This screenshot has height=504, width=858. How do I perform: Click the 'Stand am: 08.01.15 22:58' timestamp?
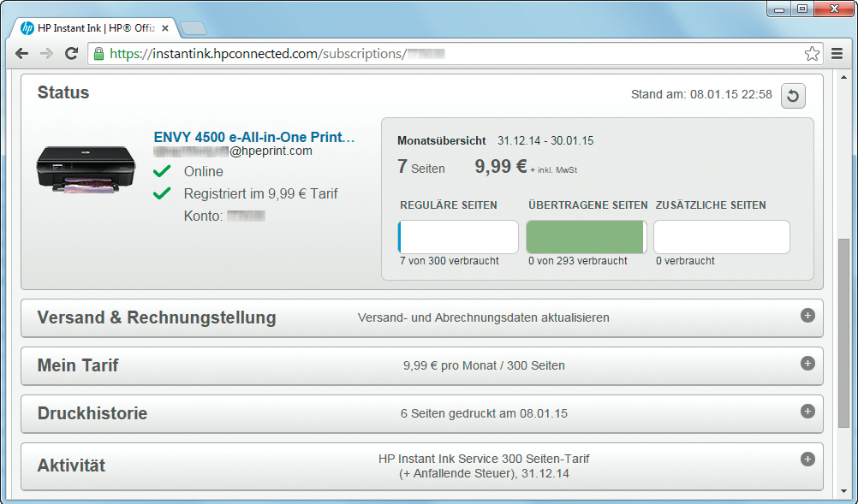pyautogui.click(x=701, y=95)
